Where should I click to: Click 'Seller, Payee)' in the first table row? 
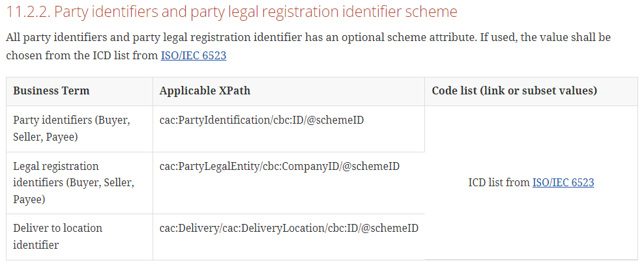click(46, 137)
